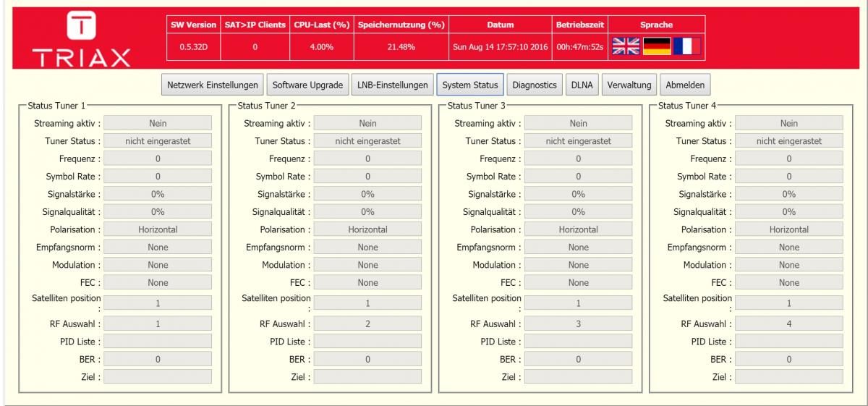Click Tuner 2 RF Auswahl field
The width and height of the screenshot is (868, 406).
pos(367,323)
